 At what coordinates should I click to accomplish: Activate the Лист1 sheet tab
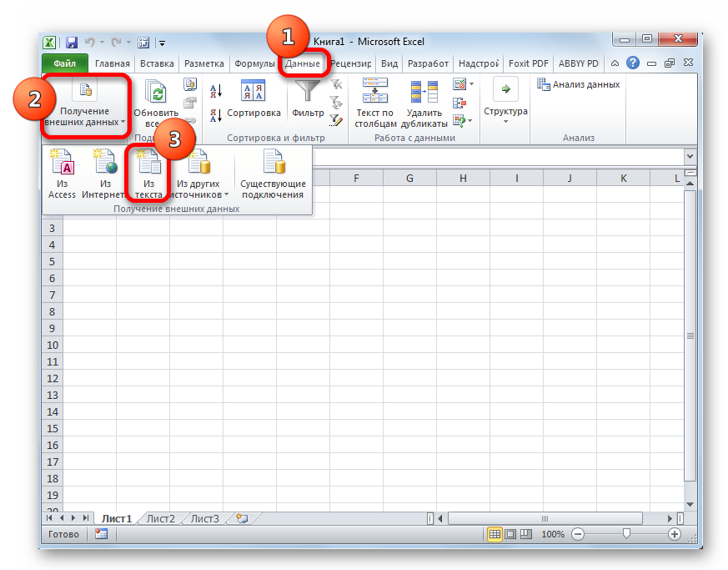tap(117, 518)
